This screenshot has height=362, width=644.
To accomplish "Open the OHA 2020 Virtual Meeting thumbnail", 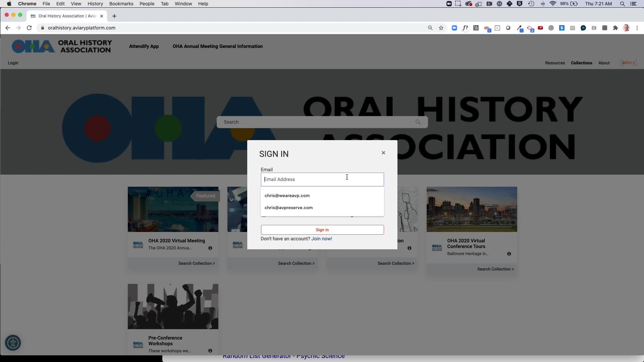I will coord(173,209).
